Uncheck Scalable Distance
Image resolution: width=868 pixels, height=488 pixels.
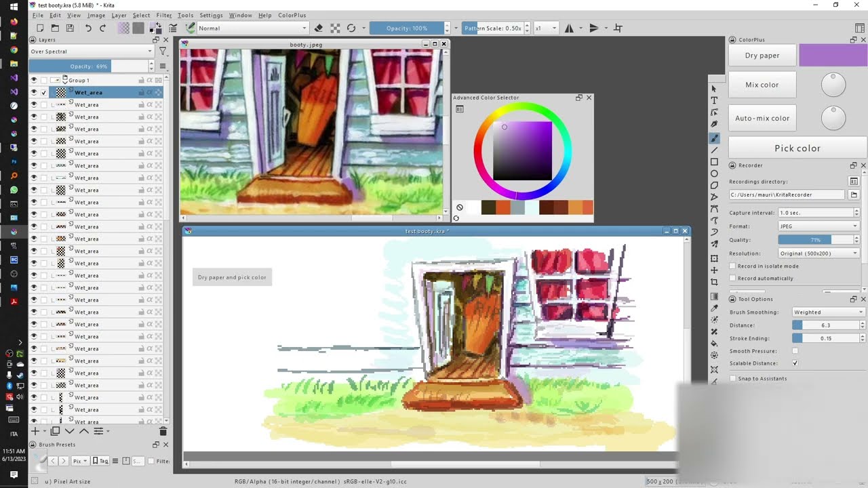coord(795,363)
